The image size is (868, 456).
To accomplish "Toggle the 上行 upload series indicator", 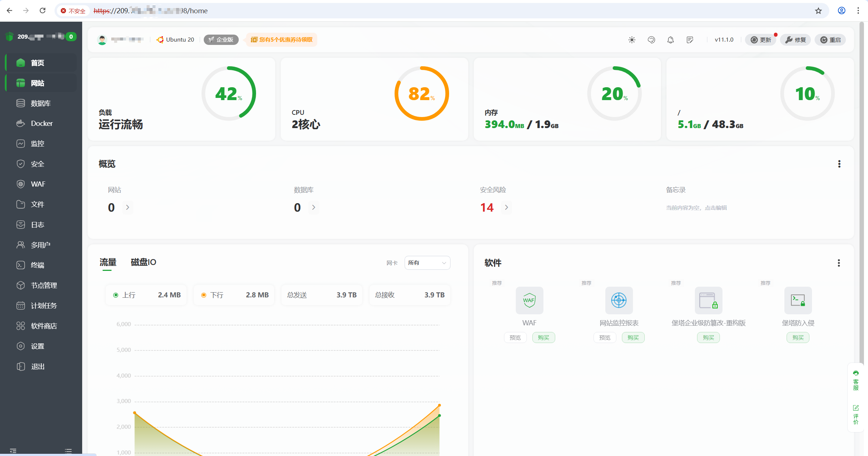I will 116,295.
